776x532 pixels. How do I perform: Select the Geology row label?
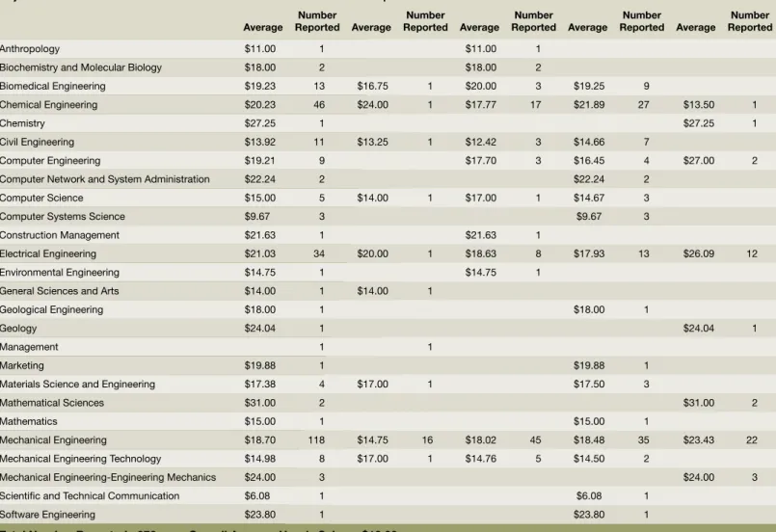18,329
